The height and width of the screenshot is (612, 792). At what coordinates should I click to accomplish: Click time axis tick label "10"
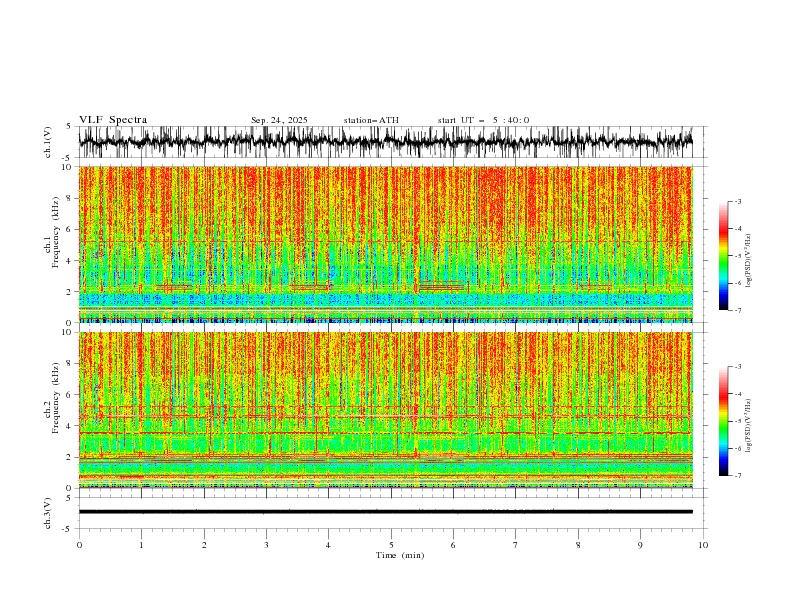pos(703,545)
